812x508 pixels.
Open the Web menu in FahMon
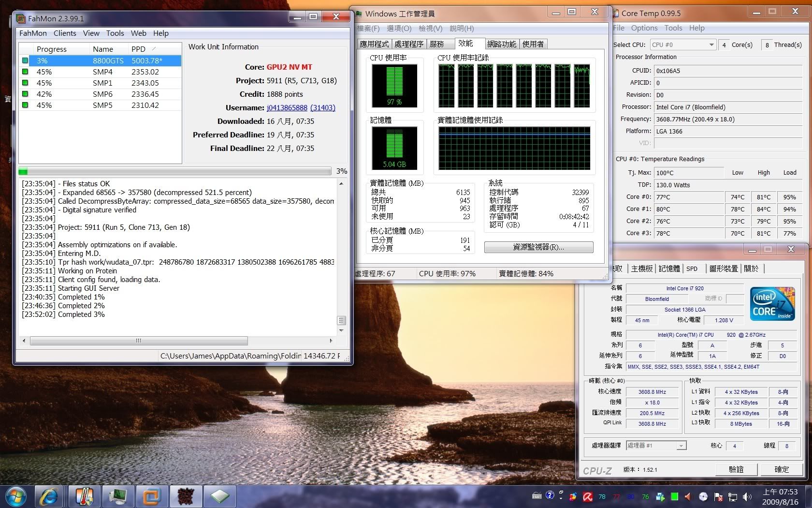(x=138, y=33)
